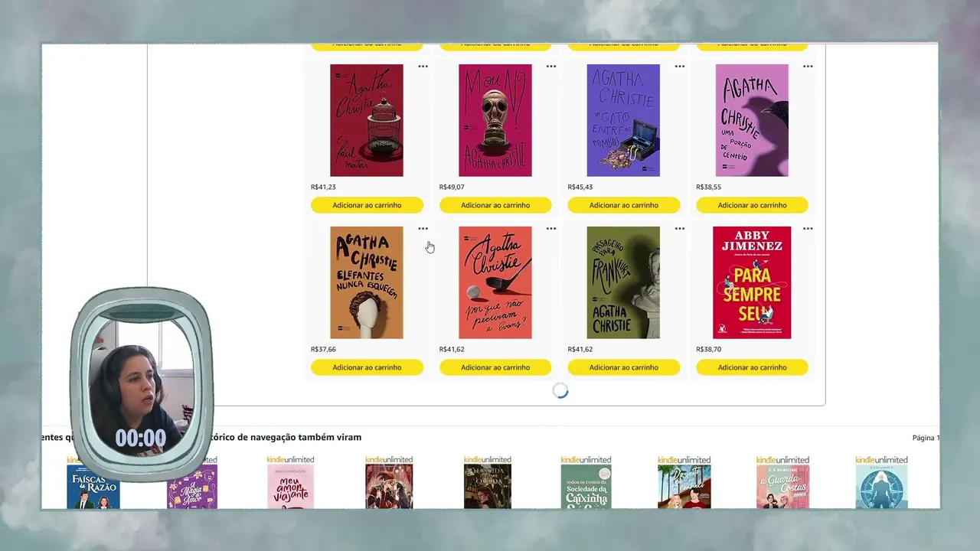Open options menu for Elefantes Nunca Esquecem
Image resolution: width=980 pixels, height=551 pixels.
pos(423,229)
